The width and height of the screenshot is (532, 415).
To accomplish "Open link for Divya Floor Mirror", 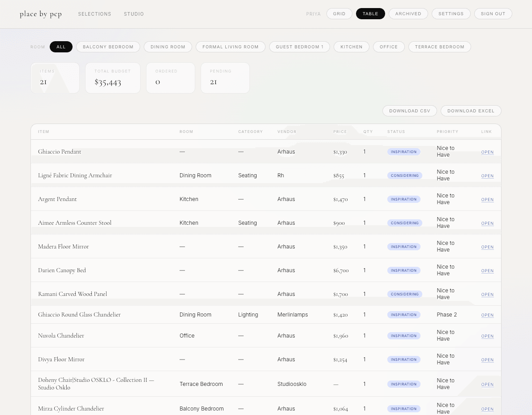I will pyautogui.click(x=487, y=360).
